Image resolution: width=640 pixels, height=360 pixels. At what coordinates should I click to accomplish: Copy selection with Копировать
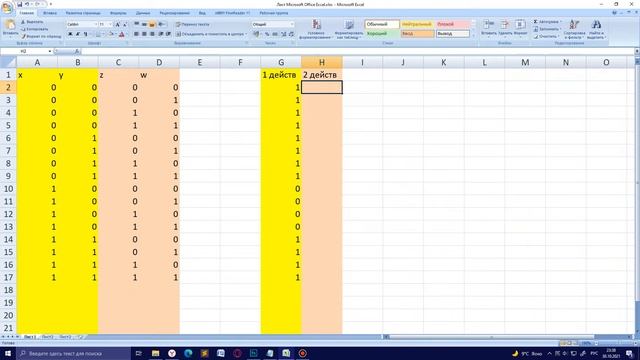34,29
